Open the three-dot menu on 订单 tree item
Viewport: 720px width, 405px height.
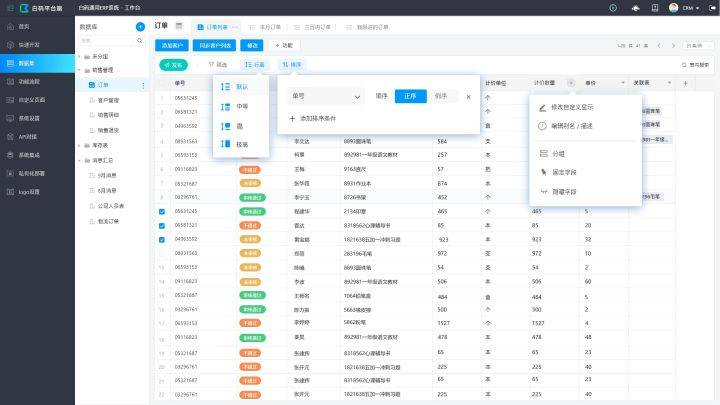tap(143, 85)
